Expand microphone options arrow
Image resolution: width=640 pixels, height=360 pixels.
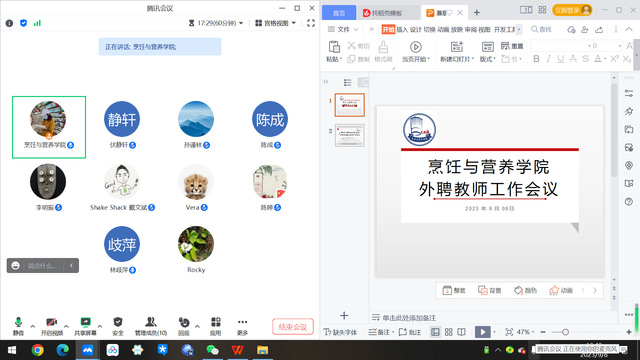click(x=33, y=326)
